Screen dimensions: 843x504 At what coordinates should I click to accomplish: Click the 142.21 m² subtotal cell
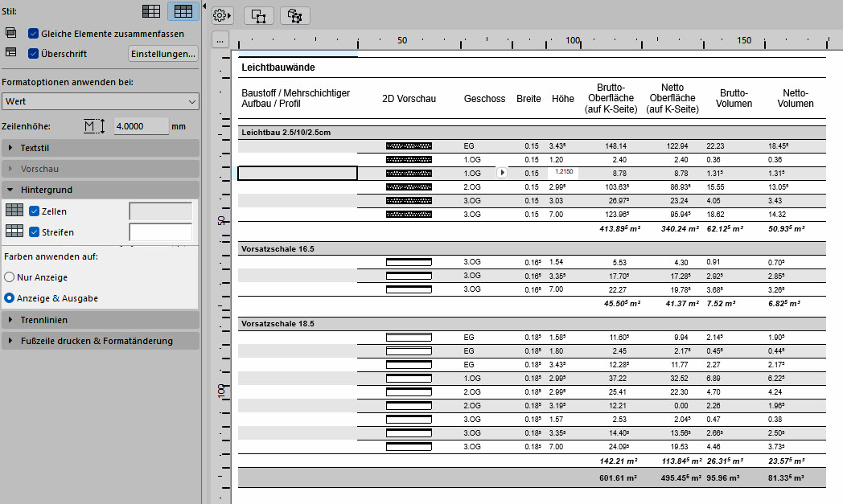coord(619,461)
